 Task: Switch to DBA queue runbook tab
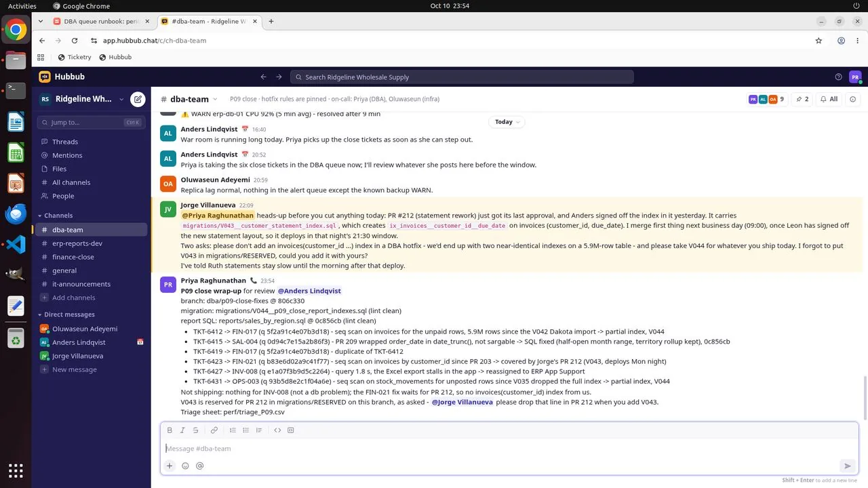click(x=102, y=22)
